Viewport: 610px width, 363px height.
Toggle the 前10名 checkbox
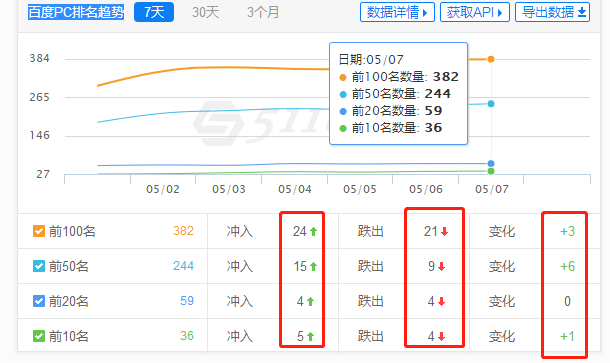tap(39, 336)
